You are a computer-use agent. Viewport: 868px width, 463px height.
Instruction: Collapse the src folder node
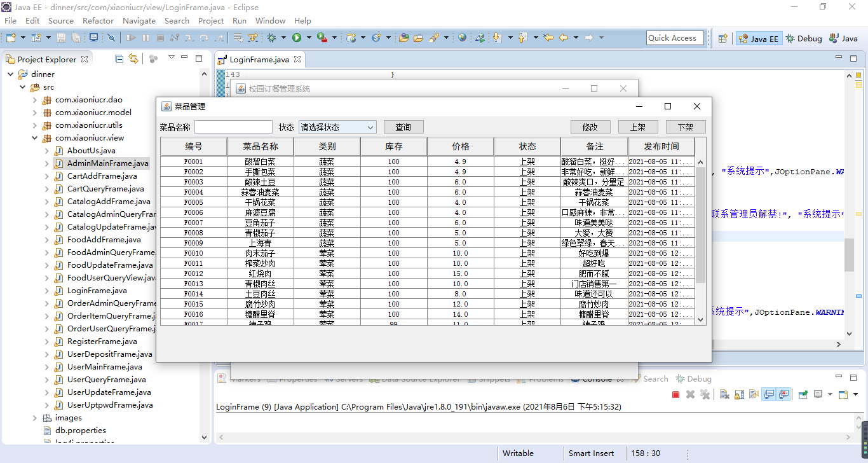[x=22, y=87]
